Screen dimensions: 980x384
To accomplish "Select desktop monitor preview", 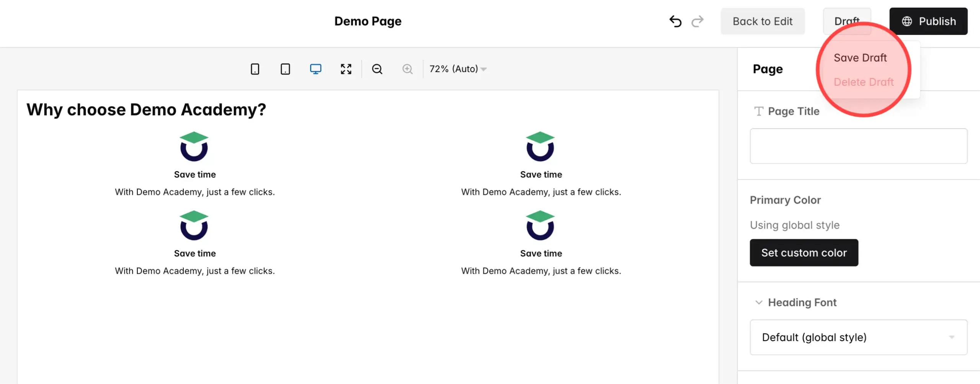I will 315,69.
